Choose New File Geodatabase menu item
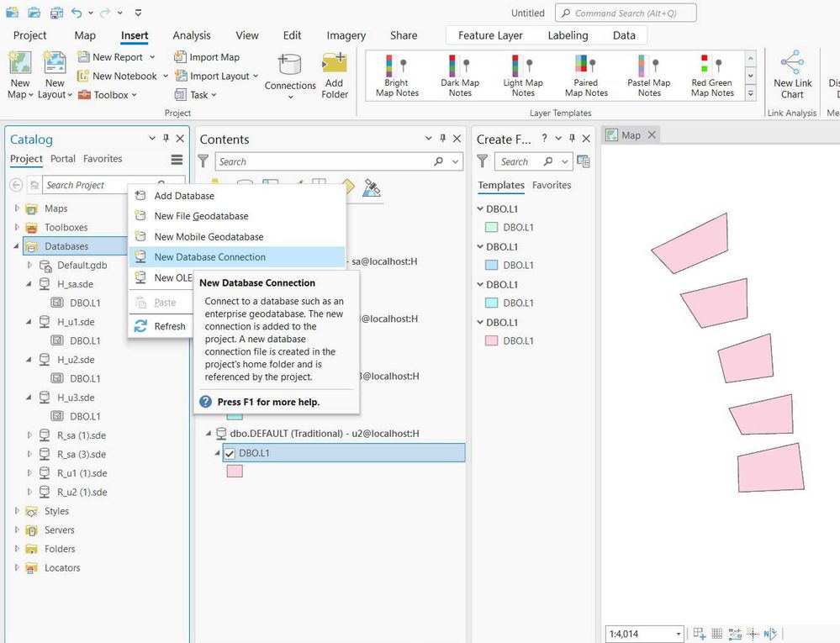 237,216
